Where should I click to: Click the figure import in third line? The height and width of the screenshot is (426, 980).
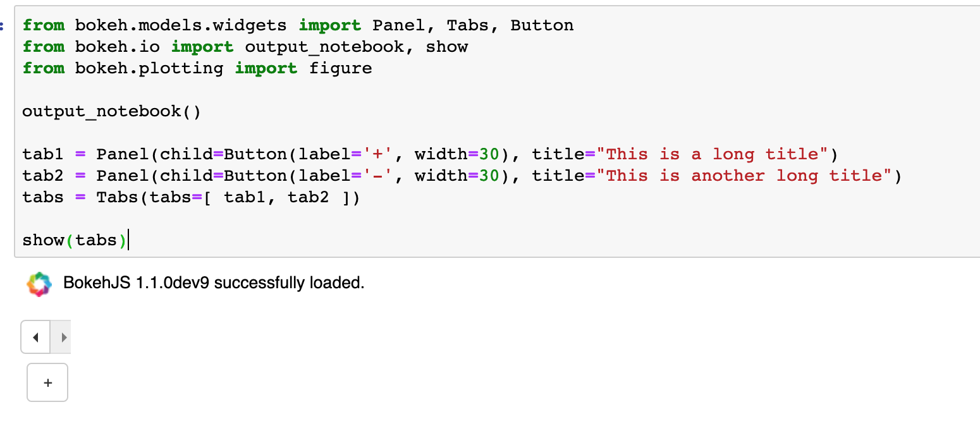tap(340, 68)
